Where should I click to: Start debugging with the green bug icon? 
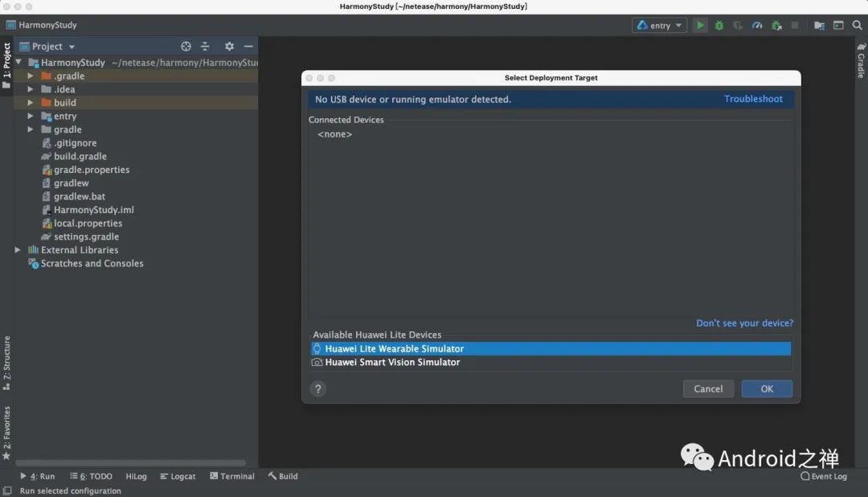(x=719, y=25)
